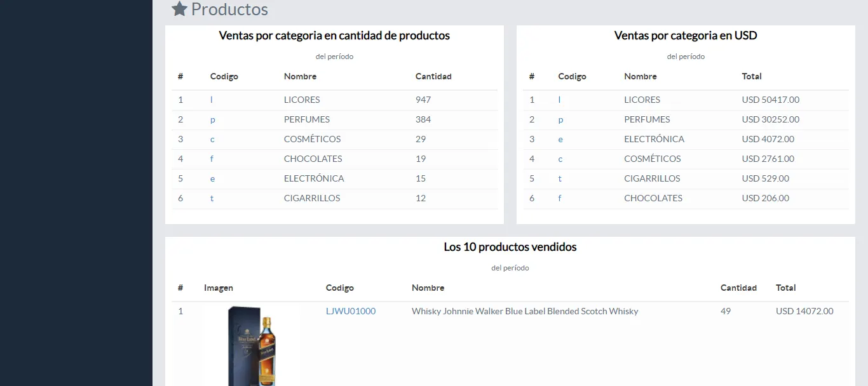Click the Whisky Johnnie Walker Blue Label product name

[524, 311]
